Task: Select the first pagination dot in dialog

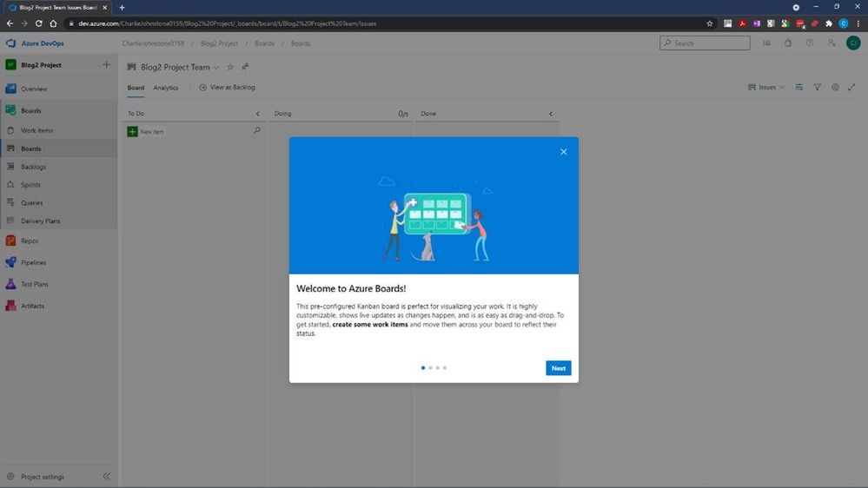Action: point(423,367)
